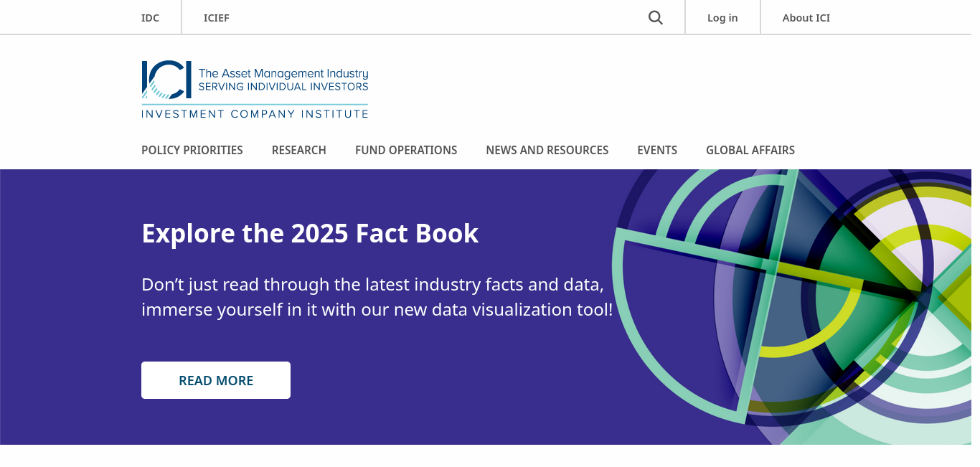Open the Fund Operations menu
The height and width of the screenshot is (467, 980).
click(x=406, y=150)
